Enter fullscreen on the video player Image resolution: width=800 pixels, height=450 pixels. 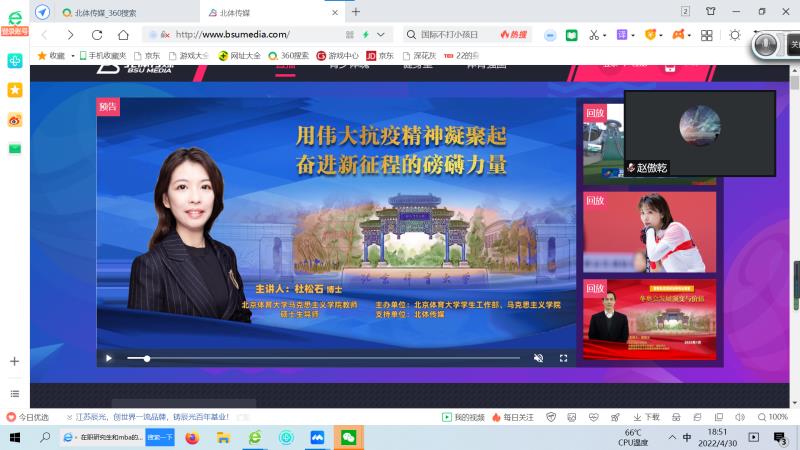coord(563,358)
